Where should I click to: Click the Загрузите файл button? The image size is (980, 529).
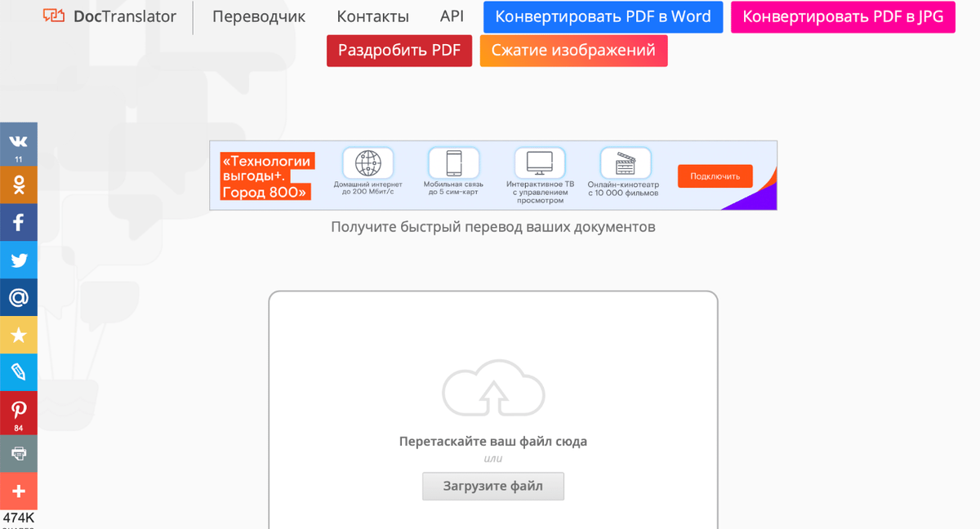(493, 487)
